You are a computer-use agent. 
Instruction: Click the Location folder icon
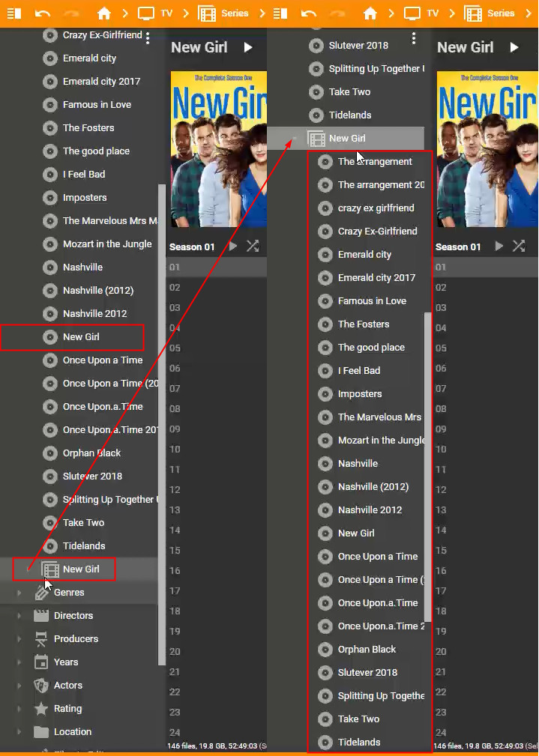41,732
